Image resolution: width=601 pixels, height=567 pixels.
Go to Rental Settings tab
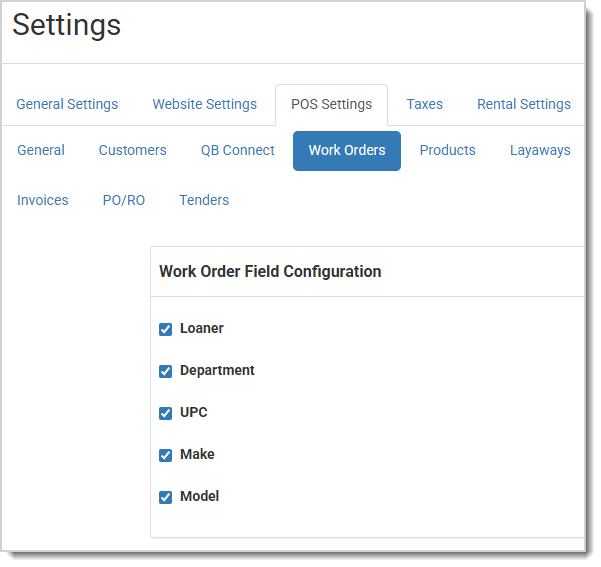524,104
